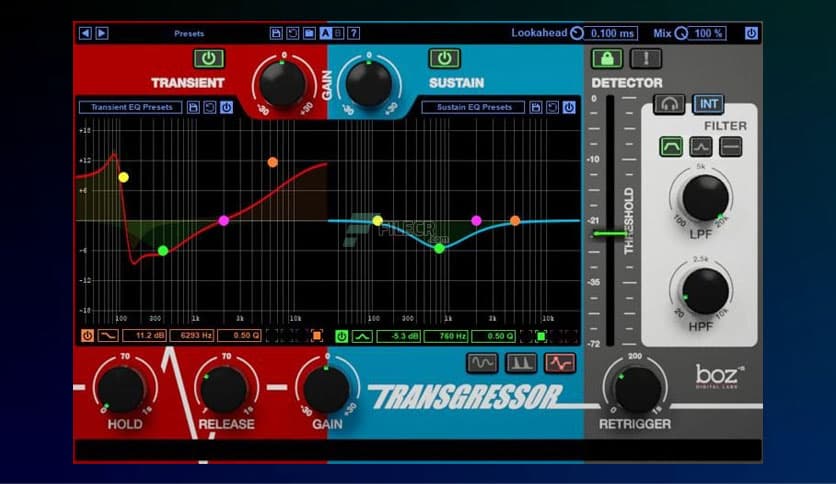Select yellow node on Sustain EQ
Viewport: 836px width, 484px height.
point(377,221)
